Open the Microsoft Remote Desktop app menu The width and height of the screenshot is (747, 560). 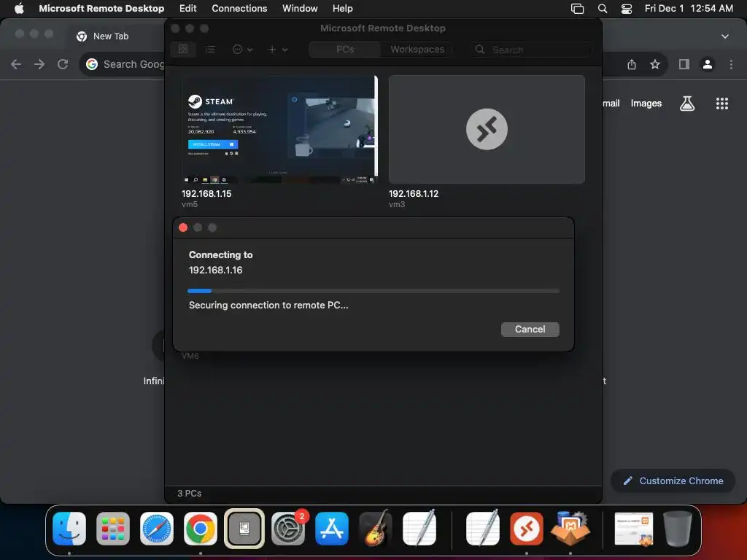tap(101, 8)
